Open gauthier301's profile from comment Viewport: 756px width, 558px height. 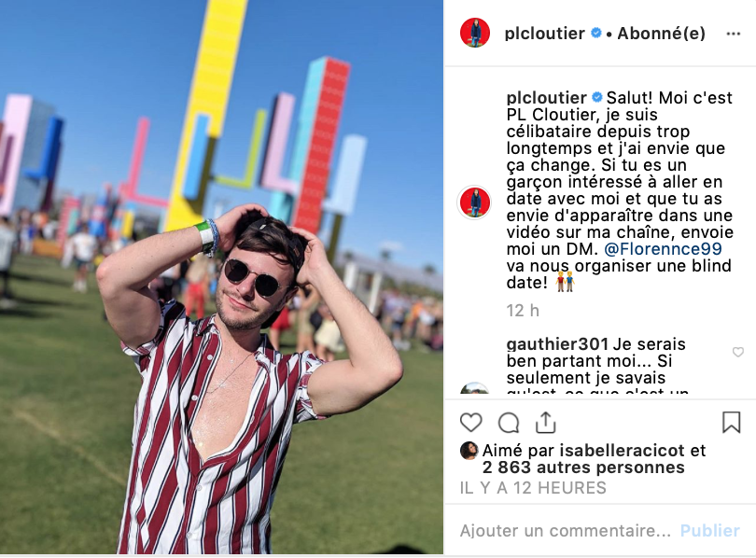[x=557, y=344]
